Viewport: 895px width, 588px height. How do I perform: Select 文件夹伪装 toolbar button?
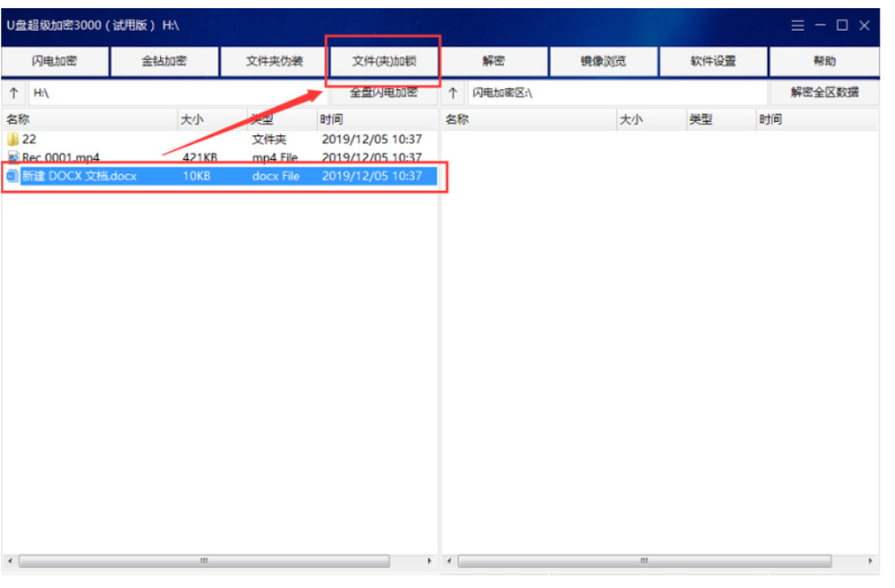point(274,62)
